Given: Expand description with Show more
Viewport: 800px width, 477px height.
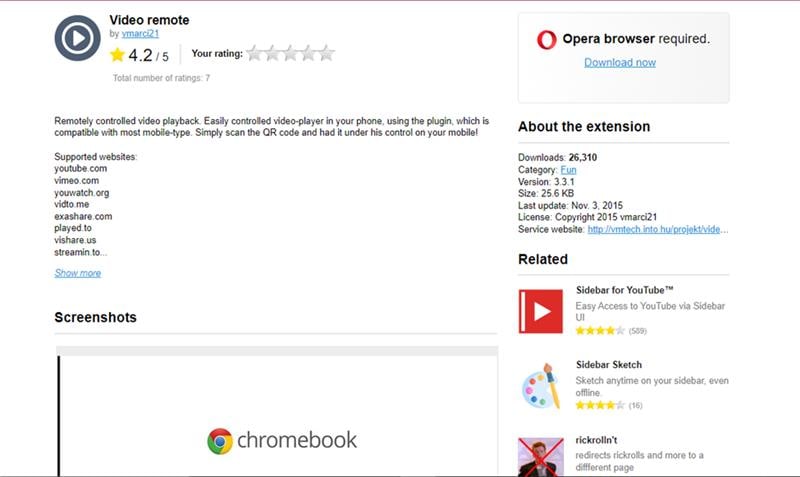Looking at the screenshot, I should [77, 273].
